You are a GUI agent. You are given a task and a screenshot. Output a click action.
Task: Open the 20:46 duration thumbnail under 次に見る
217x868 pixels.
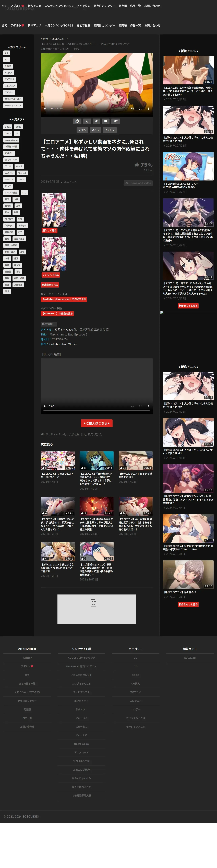(x=97, y=461)
